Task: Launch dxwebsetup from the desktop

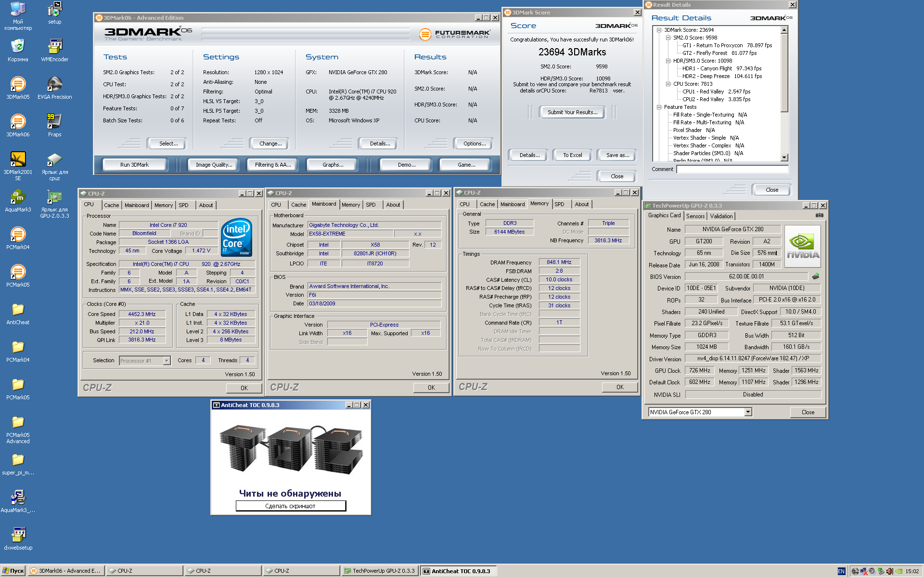Action: pyautogui.click(x=18, y=539)
